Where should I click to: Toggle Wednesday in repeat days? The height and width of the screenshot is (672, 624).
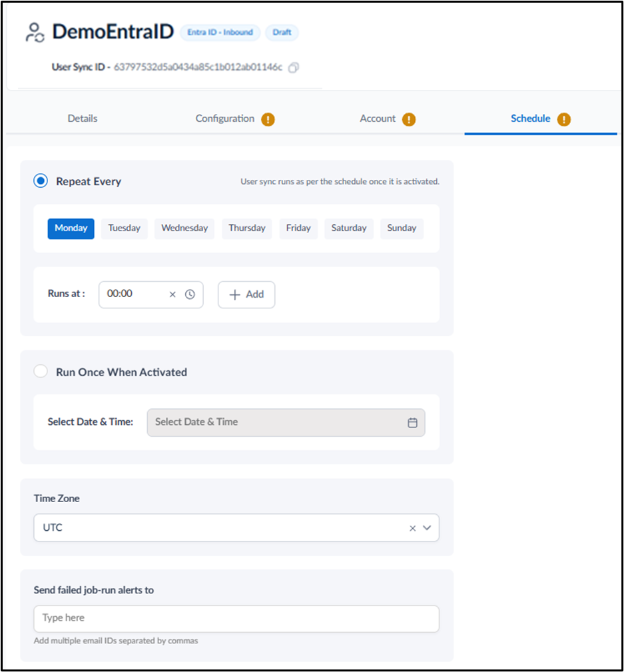point(184,228)
